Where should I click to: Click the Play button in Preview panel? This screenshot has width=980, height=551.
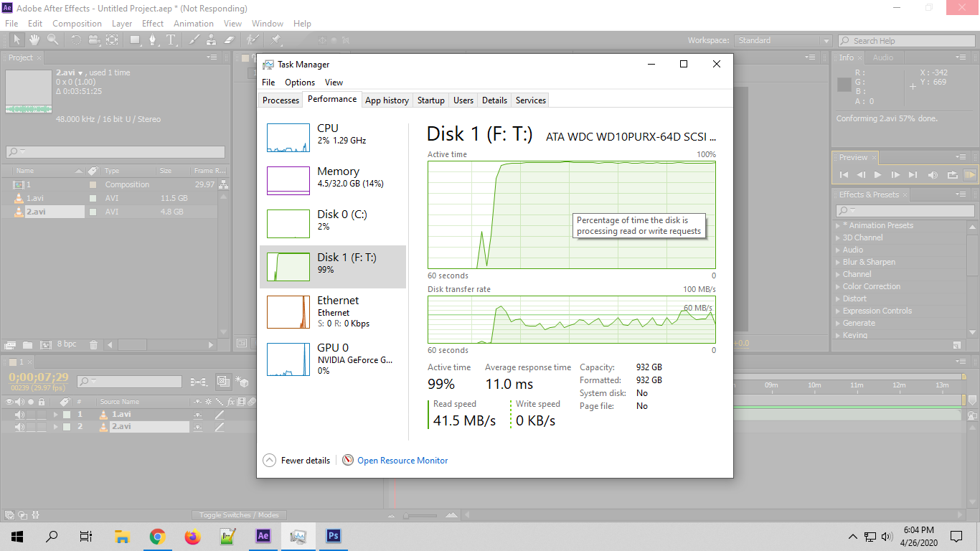[x=878, y=174]
